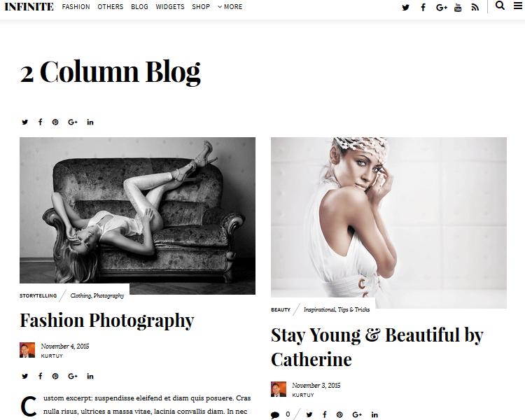Image resolution: width=525 pixels, height=420 pixels.
Task: Share Fashion Photography post on Facebook
Action: point(40,376)
